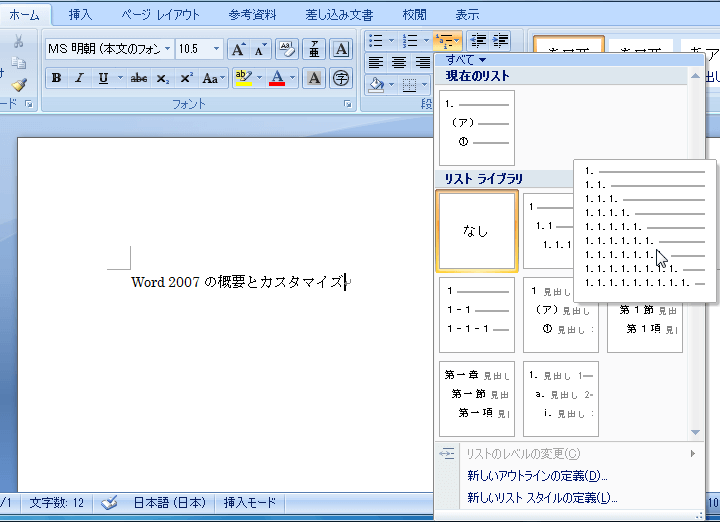Select the Format Painter brush
The image size is (720, 522).
click(19, 84)
